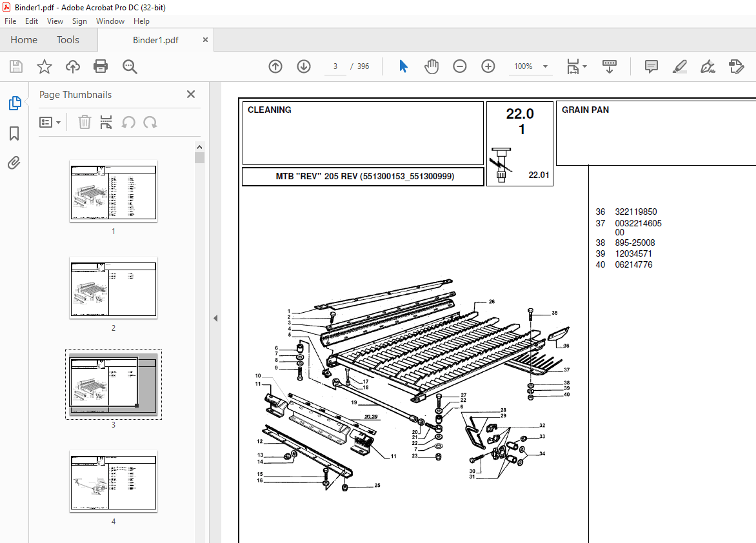Screen dimensions: 756x543
Task: Toggle the Page Thumbnails sidebar panel
Action: point(14,103)
